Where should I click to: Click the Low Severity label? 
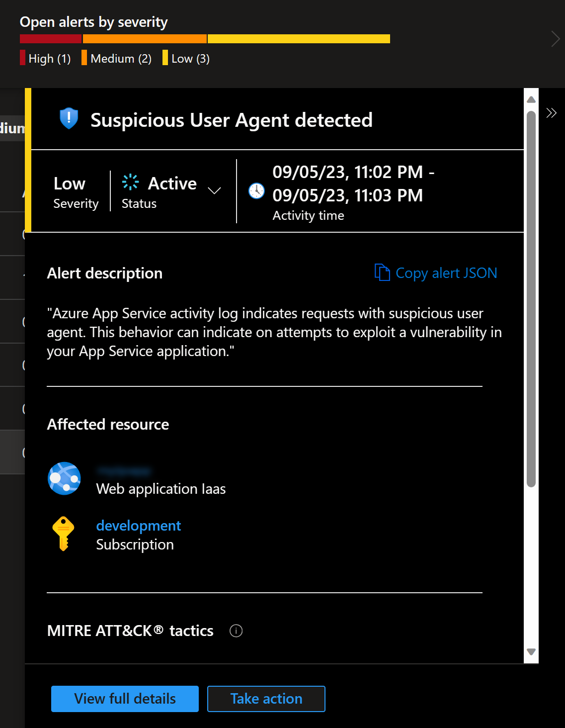pyautogui.click(x=76, y=192)
